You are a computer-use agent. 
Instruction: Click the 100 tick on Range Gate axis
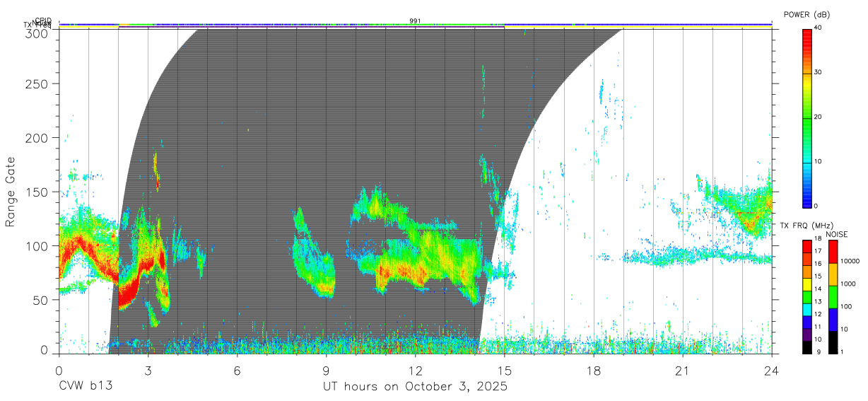point(38,245)
